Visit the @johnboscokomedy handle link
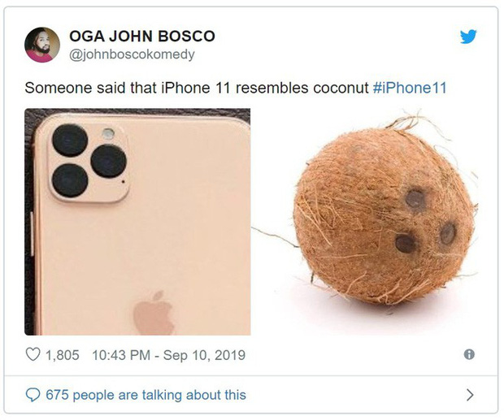504x420 pixels. (132, 54)
